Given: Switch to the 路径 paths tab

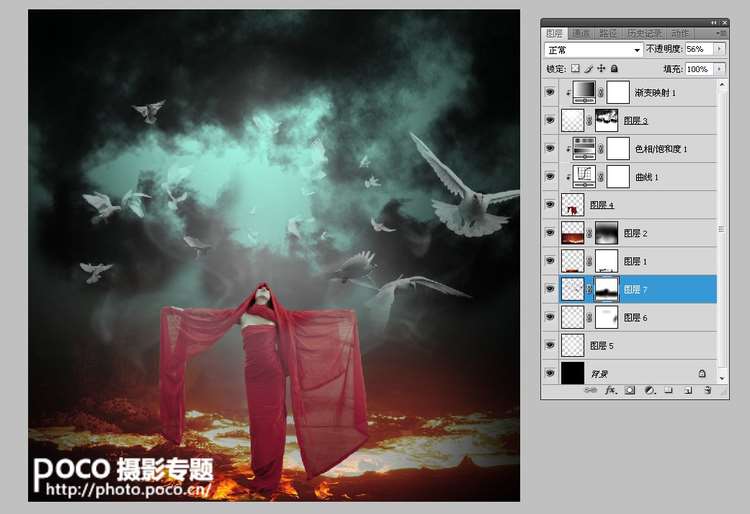Looking at the screenshot, I should (x=608, y=33).
